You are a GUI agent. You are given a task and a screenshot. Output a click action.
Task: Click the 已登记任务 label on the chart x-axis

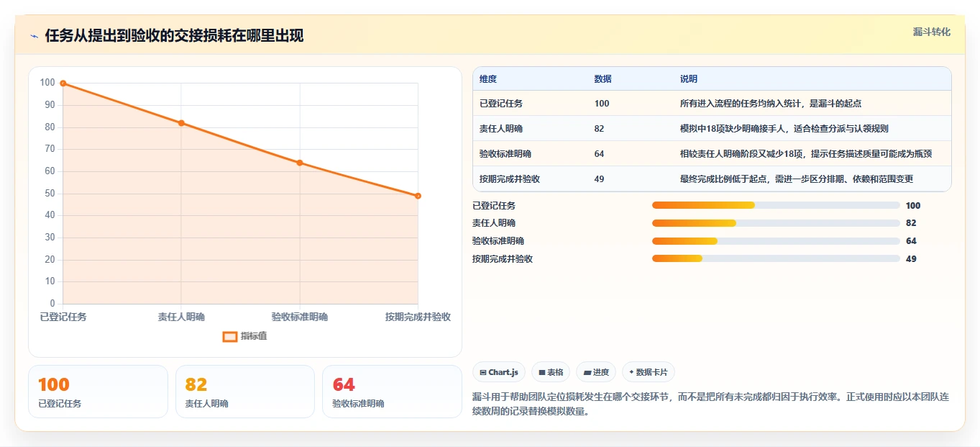63,317
